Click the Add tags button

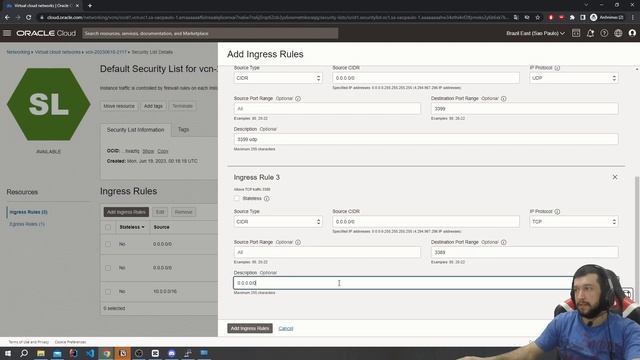153,106
